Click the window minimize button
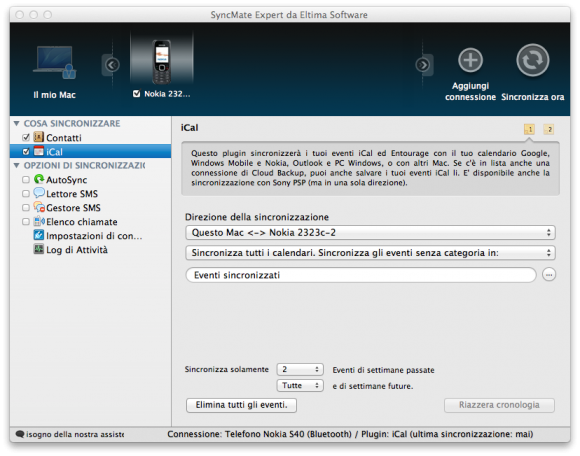 click(x=34, y=15)
